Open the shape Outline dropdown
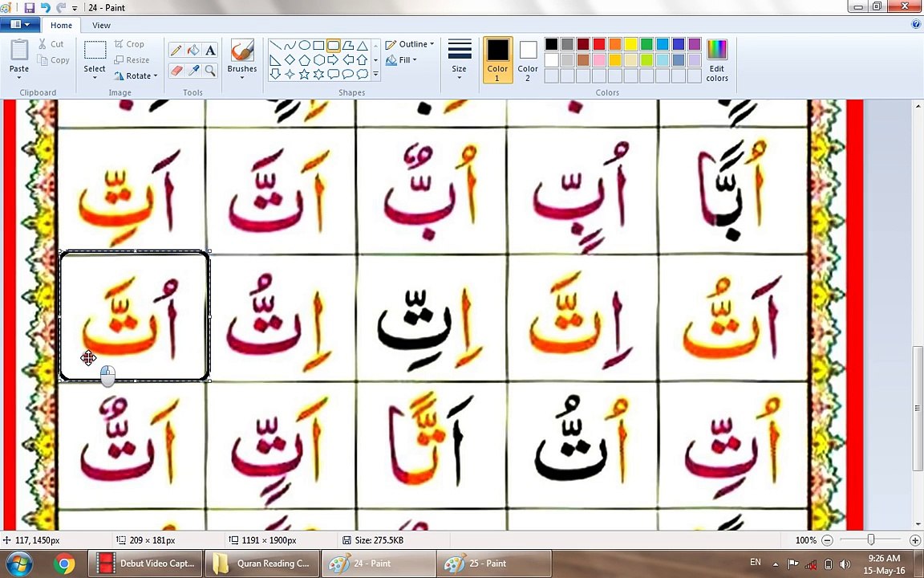924x578 pixels. pyautogui.click(x=410, y=44)
